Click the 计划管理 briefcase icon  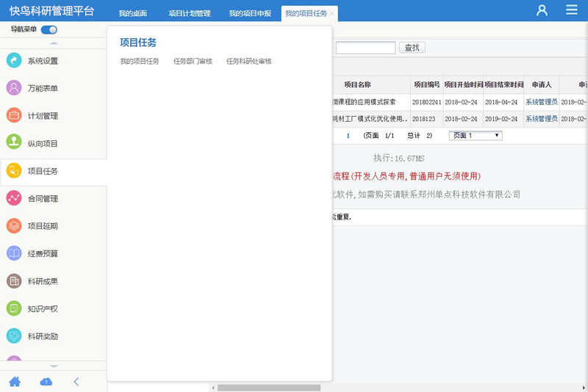tap(14, 115)
